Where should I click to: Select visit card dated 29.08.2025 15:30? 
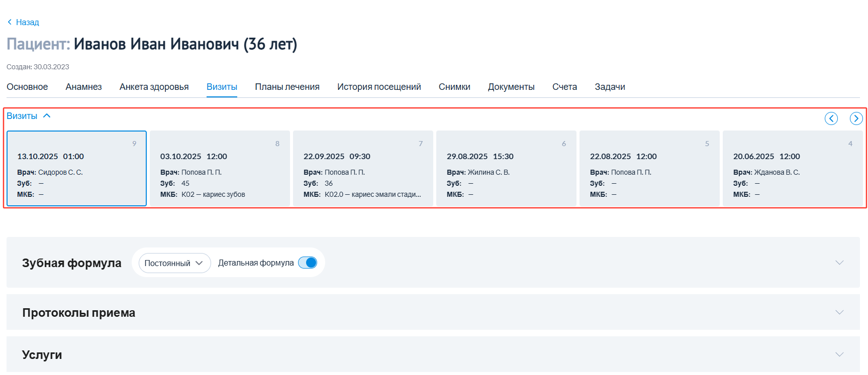point(506,169)
